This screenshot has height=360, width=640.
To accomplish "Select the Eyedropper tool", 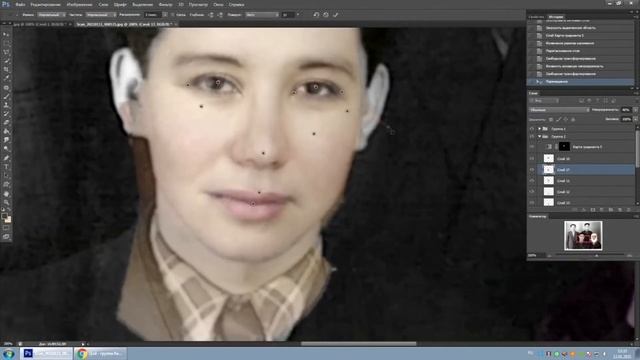I will click(x=6, y=78).
